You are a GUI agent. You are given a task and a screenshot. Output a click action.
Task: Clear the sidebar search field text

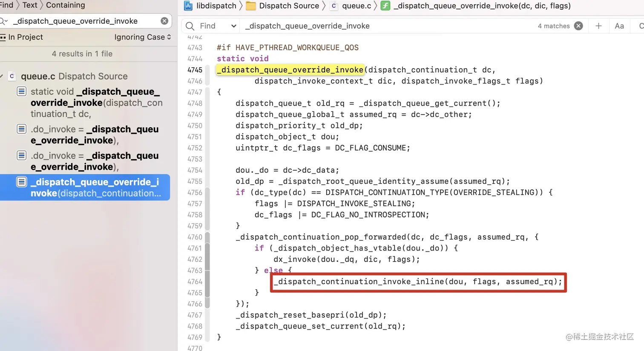pos(164,20)
